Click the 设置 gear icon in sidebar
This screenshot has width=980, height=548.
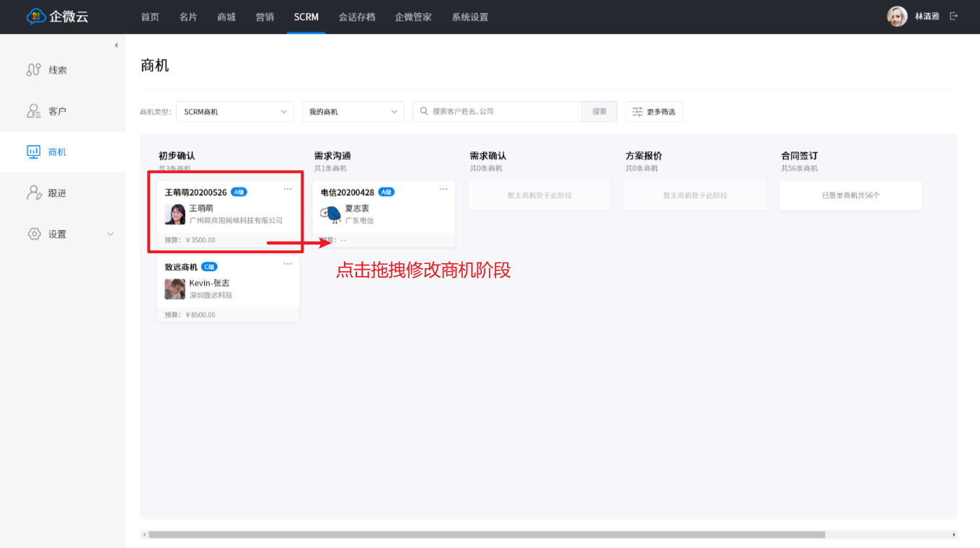pyautogui.click(x=33, y=234)
